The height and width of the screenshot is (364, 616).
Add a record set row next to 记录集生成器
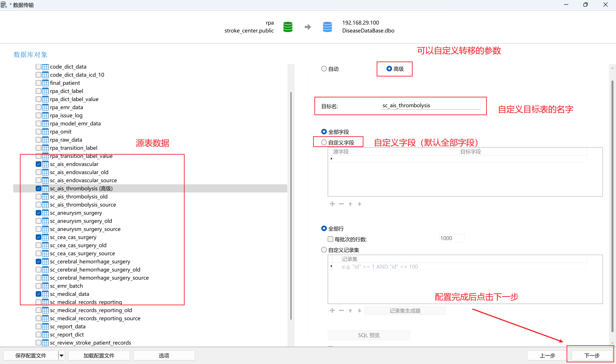(x=332, y=311)
